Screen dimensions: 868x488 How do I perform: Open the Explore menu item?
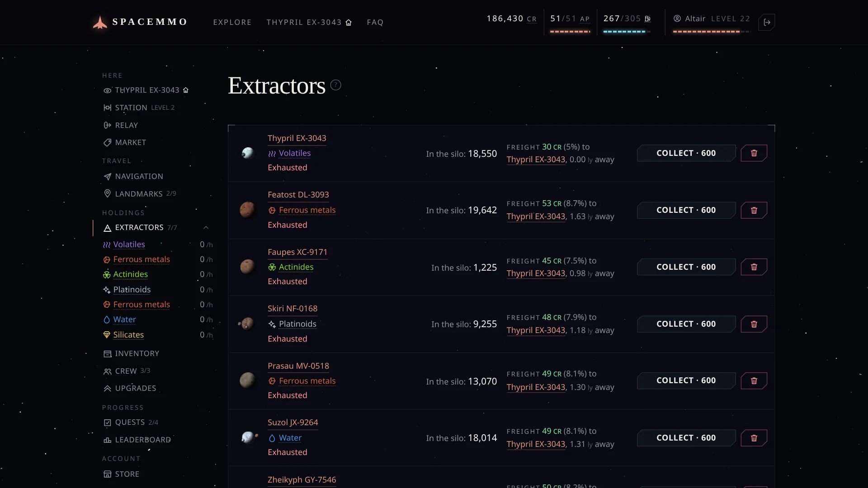pyautogui.click(x=232, y=22)
